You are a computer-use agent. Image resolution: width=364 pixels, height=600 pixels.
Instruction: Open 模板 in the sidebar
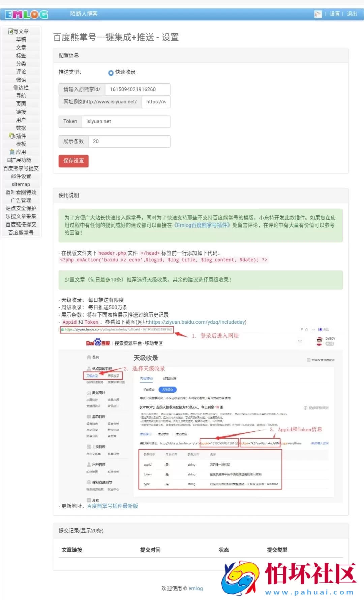tap(21, 144)
